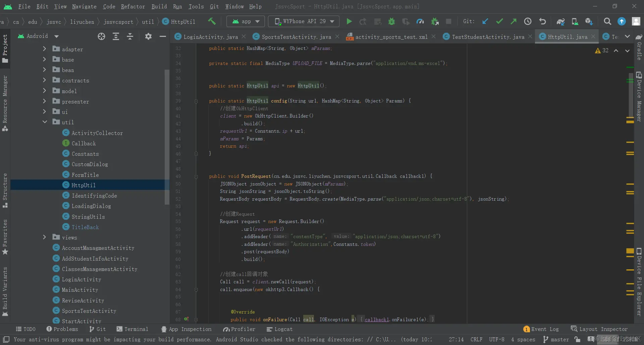This screenshot has height=345, width=644.
Task: Open the Profiler gauge icon in toolbar
Action: click(420, 21)
